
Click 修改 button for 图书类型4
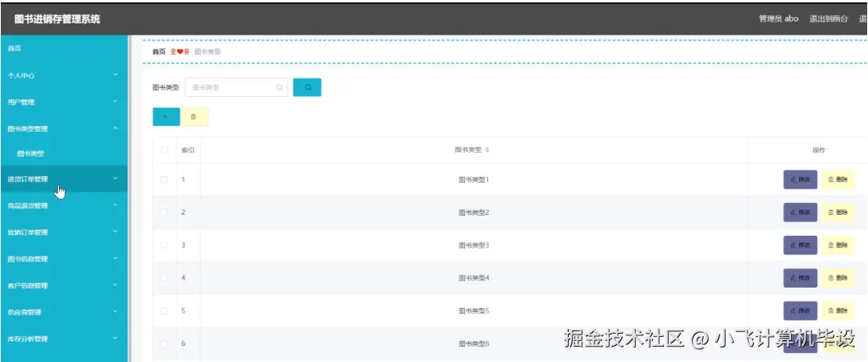click(800, 277)
